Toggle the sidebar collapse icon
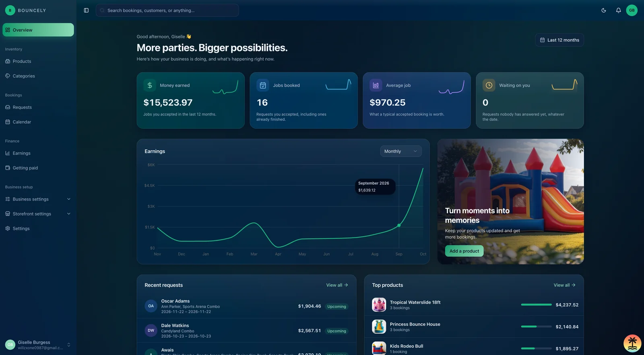This screenshot has width=644, height=355. (x=86, y=10)
